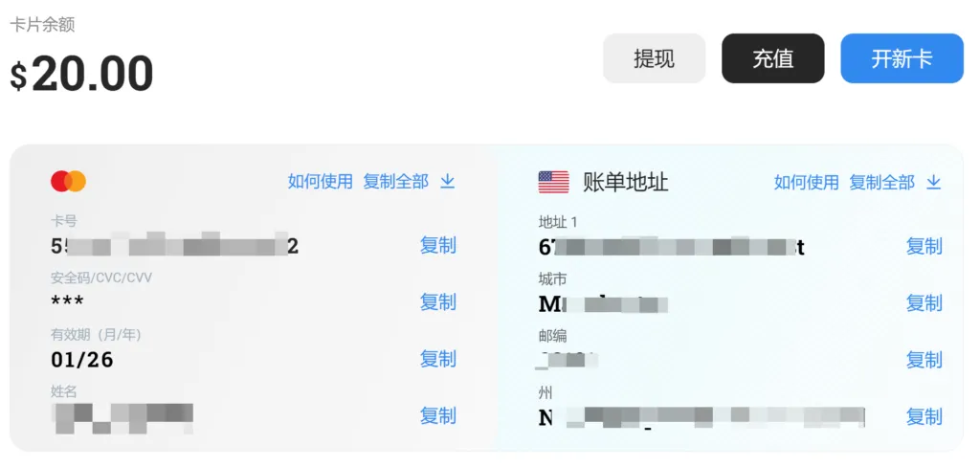This screenshot has width=980, height=467.
Task: Open a new card with 开新卡
Action: [x=902, y=58]
